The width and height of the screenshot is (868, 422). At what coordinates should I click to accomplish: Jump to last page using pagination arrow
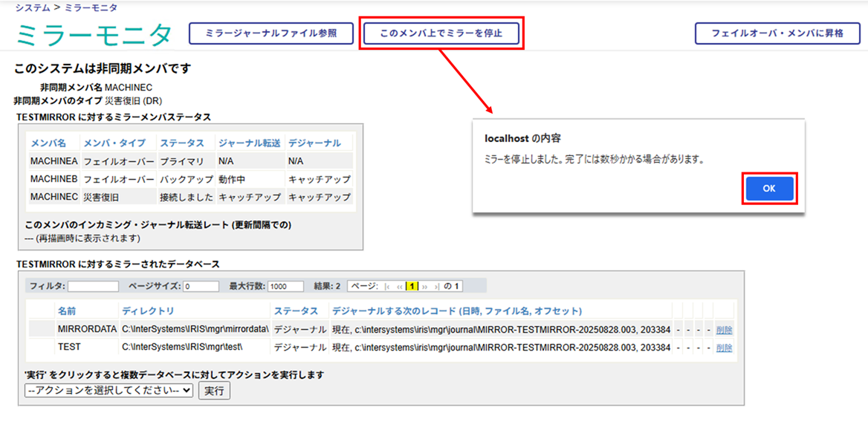coord(436,286)
